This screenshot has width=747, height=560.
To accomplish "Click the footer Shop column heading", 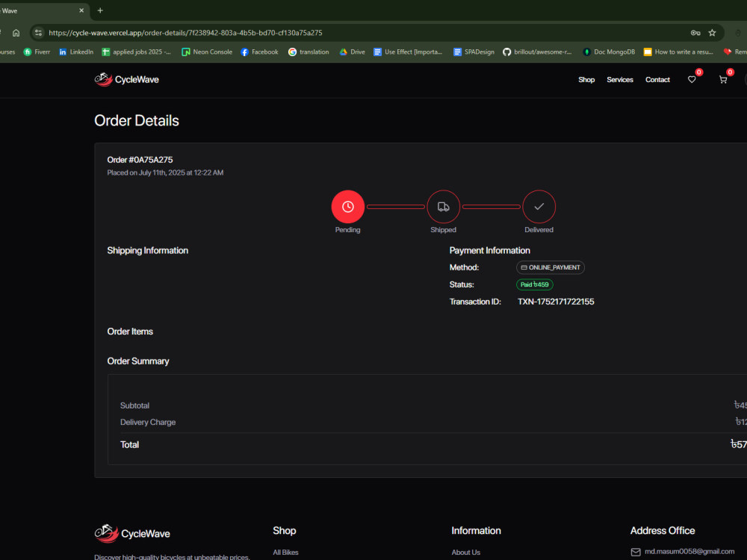I will click(x=285, y=530).
